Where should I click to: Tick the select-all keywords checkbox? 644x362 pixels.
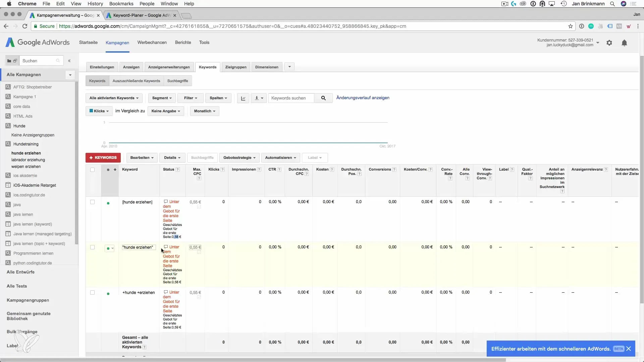point(92,170)
